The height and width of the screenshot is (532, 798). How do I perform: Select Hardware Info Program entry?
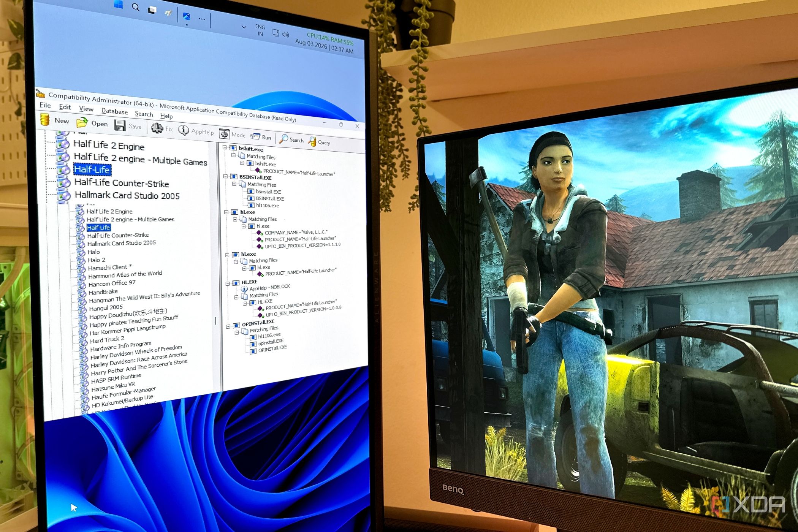click(120, 346)
